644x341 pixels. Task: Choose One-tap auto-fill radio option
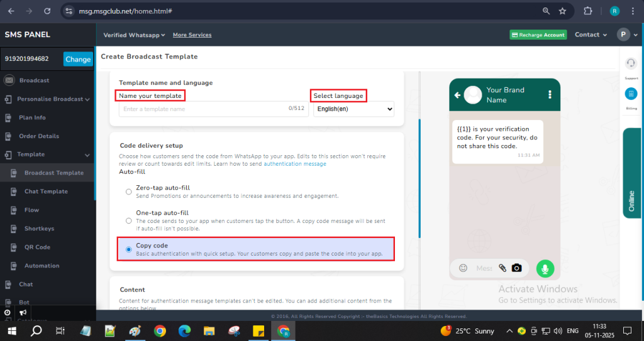(x=129, y=220)
